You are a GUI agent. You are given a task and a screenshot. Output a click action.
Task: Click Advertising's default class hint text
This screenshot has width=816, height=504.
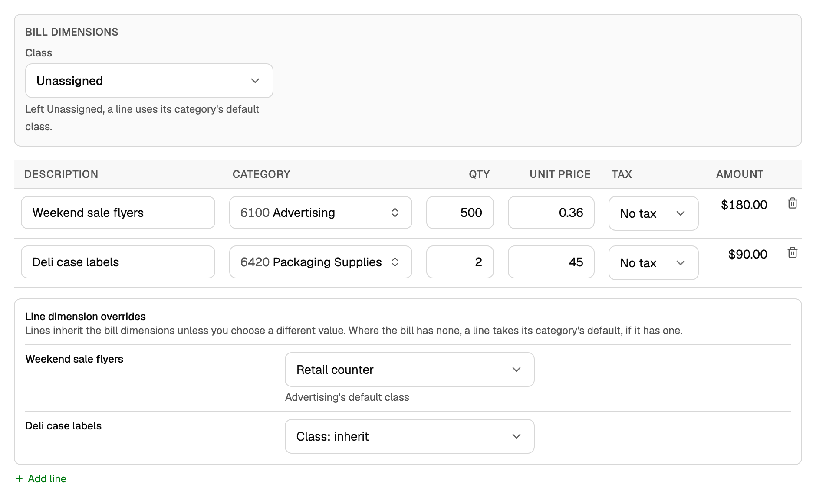347,397
